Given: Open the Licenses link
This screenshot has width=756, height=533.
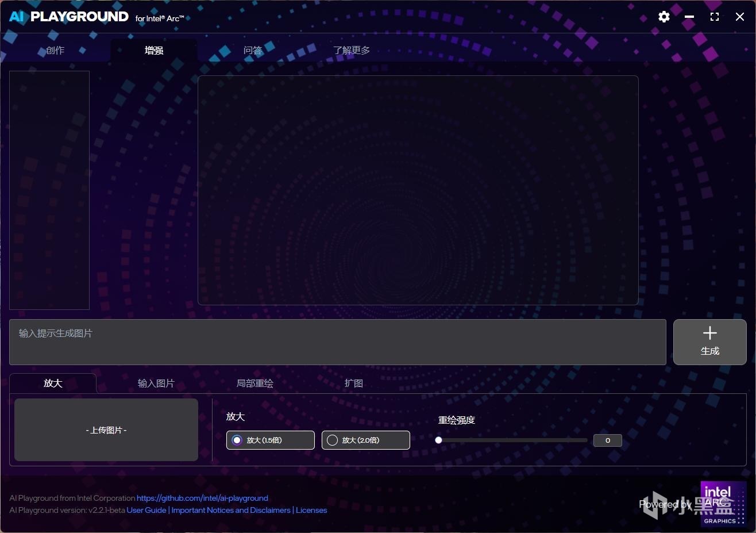Looking at the screenshot, I should tap(311, 510).
